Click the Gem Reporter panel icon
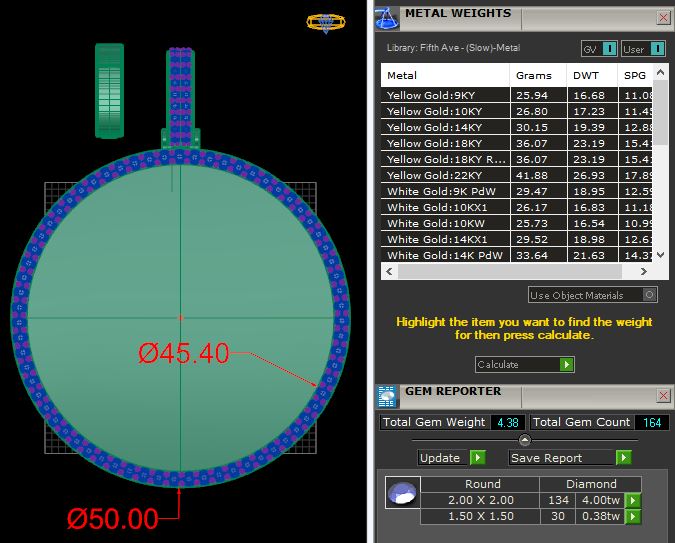 pyautogui.click(x=387, y=395)
